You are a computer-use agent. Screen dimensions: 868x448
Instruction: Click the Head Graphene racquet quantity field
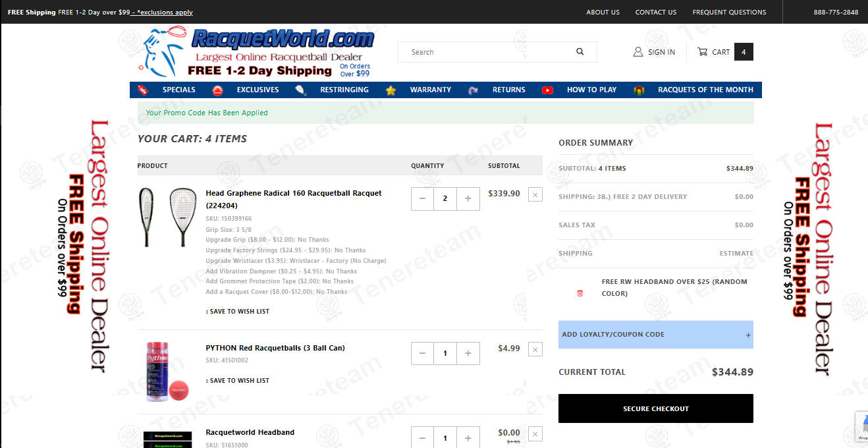(x=445, y=198)
